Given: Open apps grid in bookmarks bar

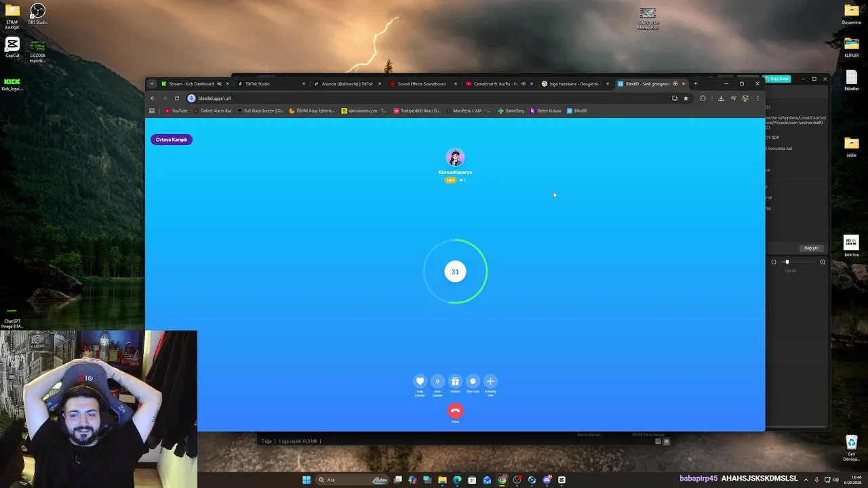Looking at the screenshot, I should [x=152, y=110].
